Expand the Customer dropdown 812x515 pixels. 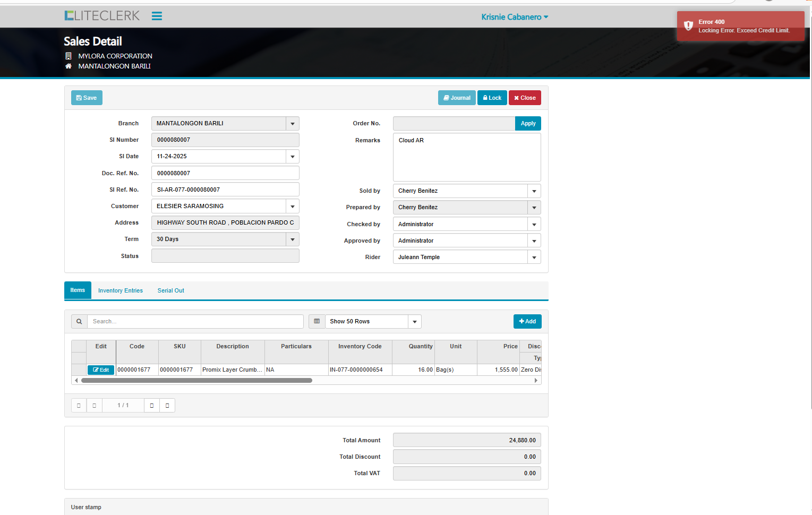292,207
